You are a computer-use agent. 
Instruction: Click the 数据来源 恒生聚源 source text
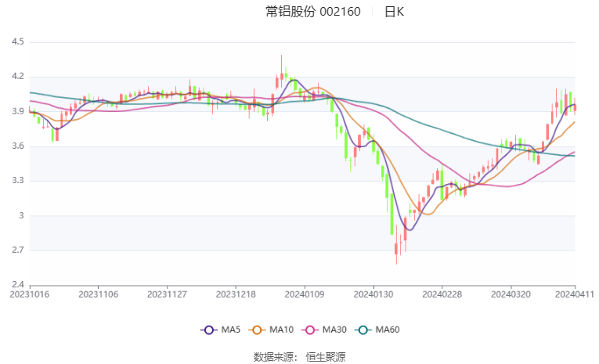(x=299, y=357)
